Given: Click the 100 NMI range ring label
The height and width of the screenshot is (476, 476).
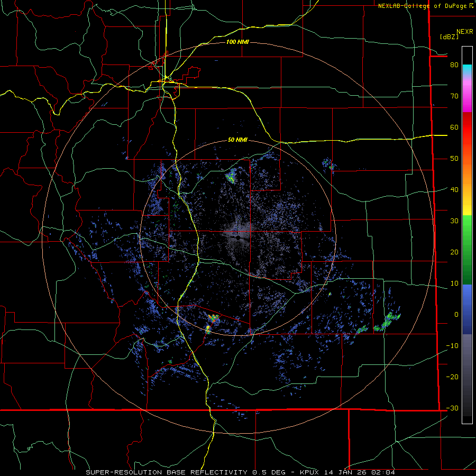Looking at the screenshot, I should [237, 42].
